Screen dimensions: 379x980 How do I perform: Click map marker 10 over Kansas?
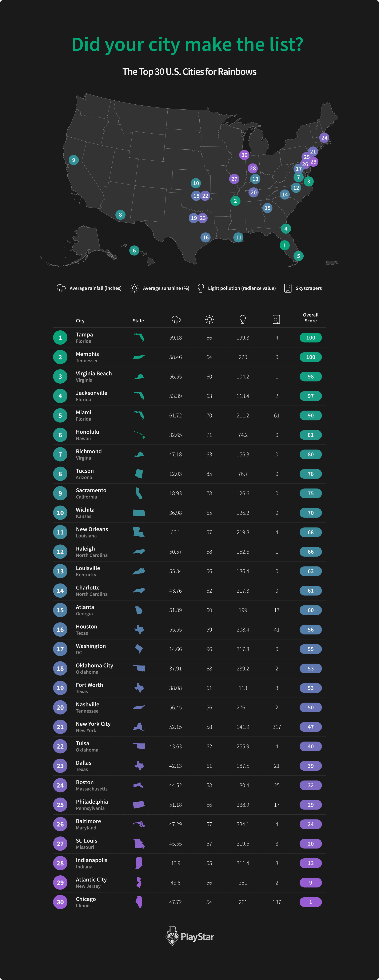click(x=196, y=183)
